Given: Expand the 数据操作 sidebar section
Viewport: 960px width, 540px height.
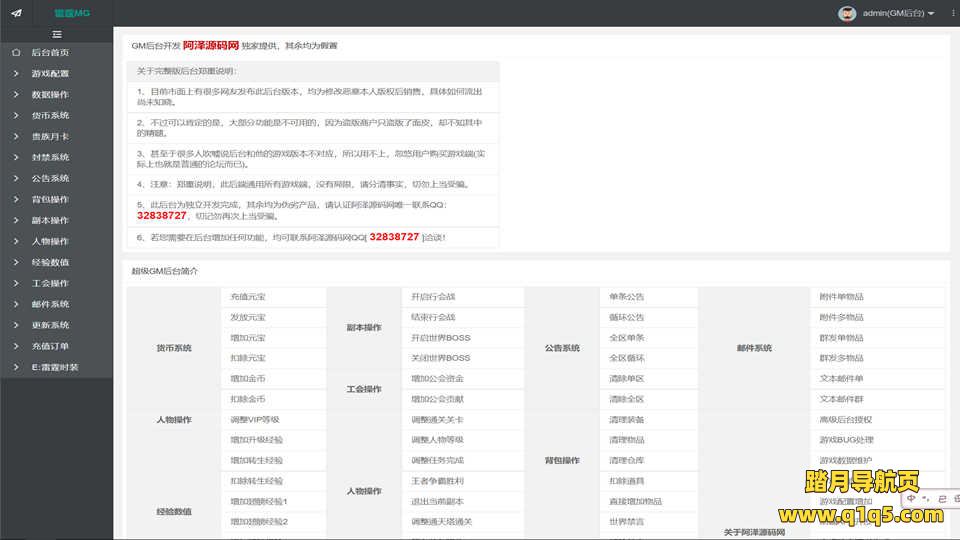Looking at the screenshot, I should pyautogui.click(x=50, y=94).
